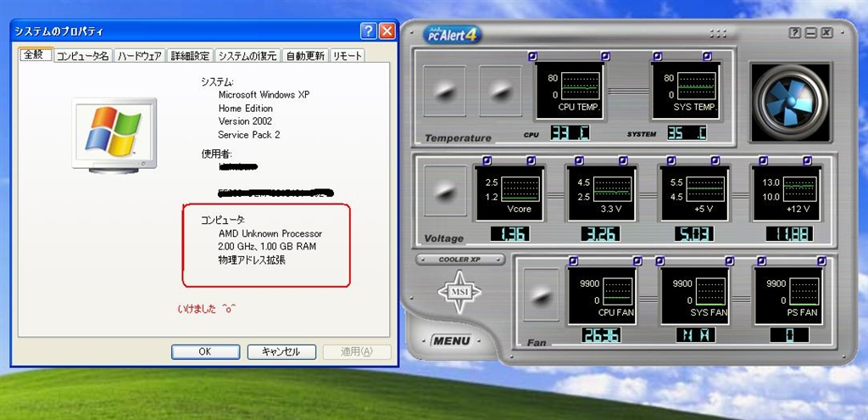
Task: Click right blue icon above Vcore gauge
Action: 531,160
